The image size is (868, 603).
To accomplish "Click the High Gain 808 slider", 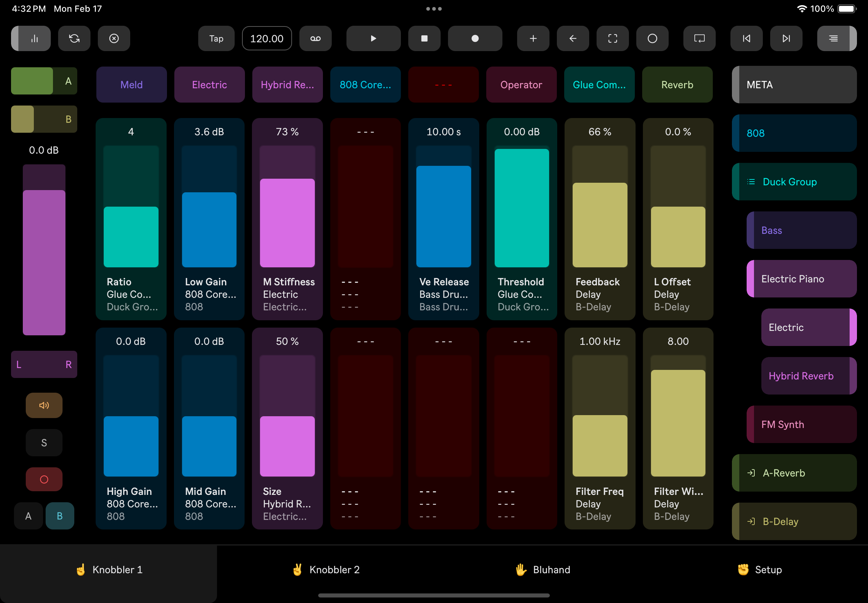I will [x=131, y=416].
